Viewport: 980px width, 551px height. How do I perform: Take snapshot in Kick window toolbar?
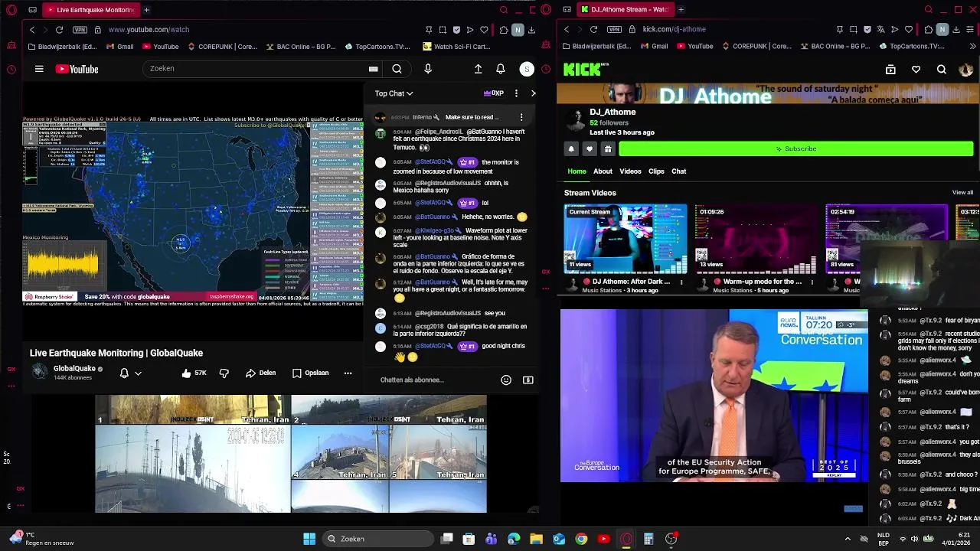[854, 29]
